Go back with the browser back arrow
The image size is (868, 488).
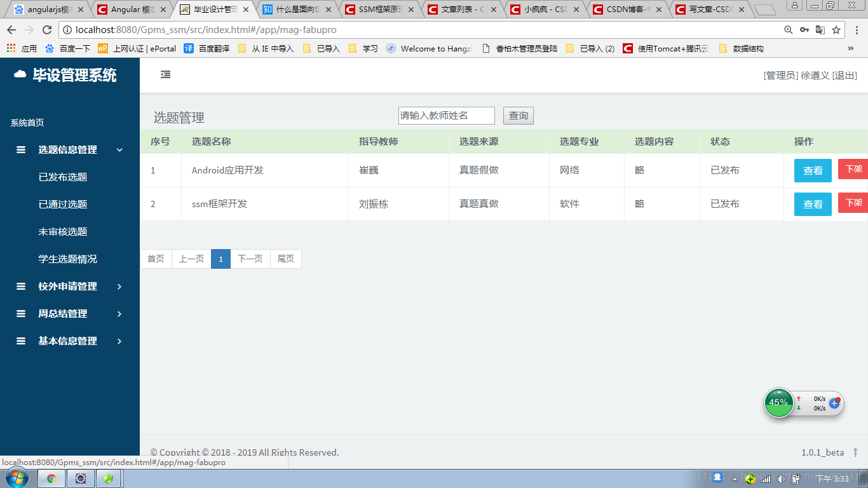[11, 30]
